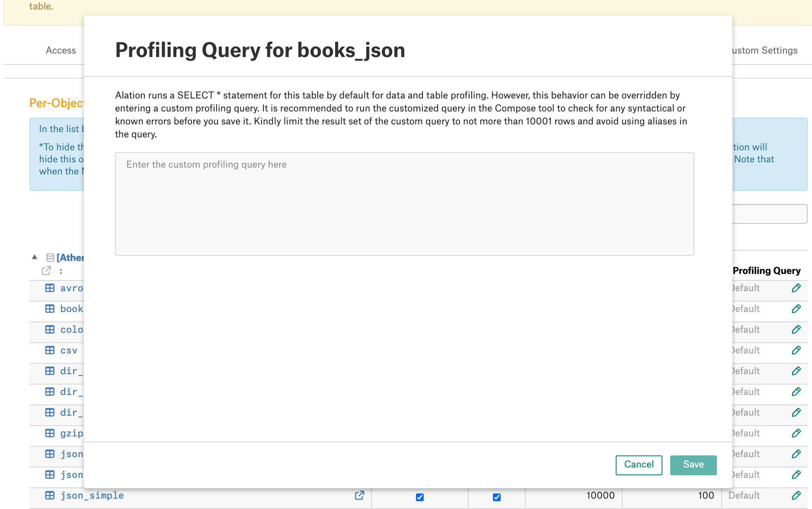Click table icon for json_simple row
This screenshot has height=509, width=812.
[50, 495]
